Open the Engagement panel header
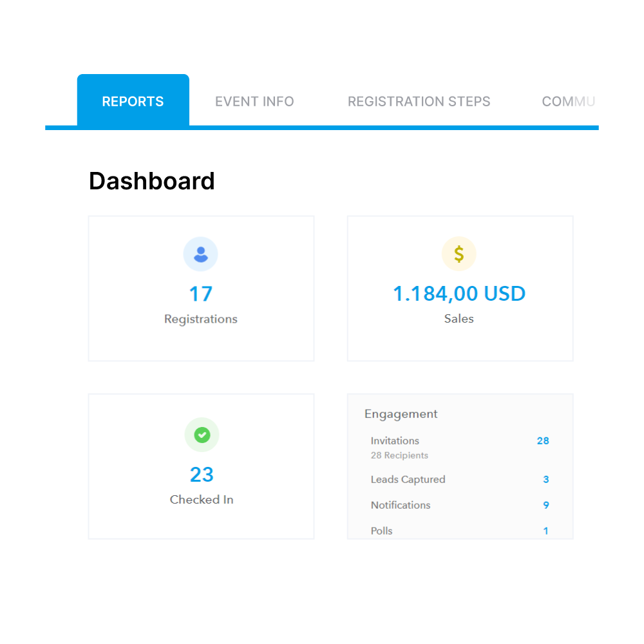 coord(401,413)
